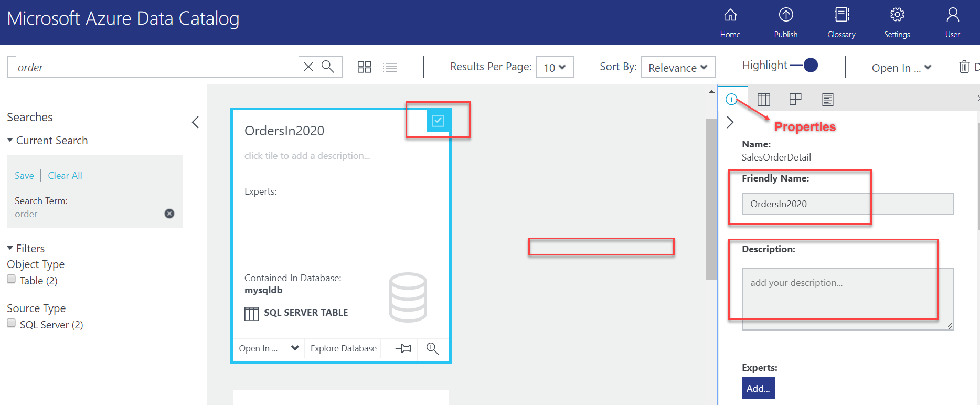Clear the search box text
980x405 pixels.
pyautogui.click(x=308, y=67)
